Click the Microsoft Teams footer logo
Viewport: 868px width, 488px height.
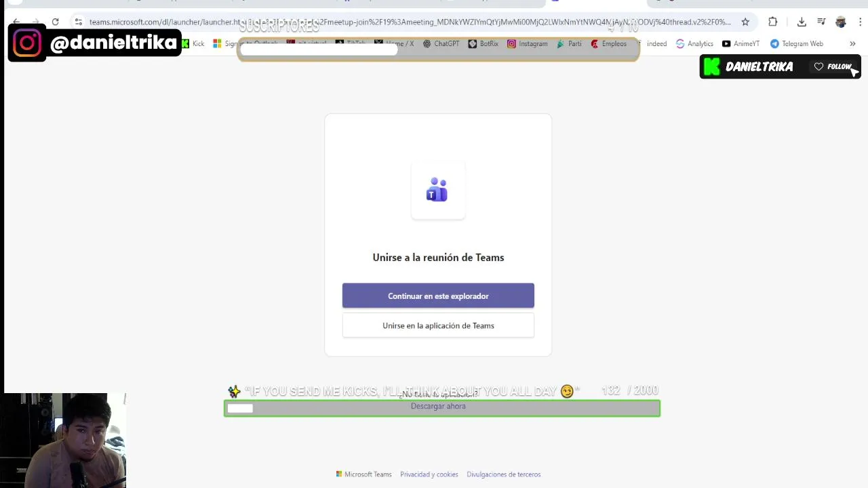pos(364,474)
